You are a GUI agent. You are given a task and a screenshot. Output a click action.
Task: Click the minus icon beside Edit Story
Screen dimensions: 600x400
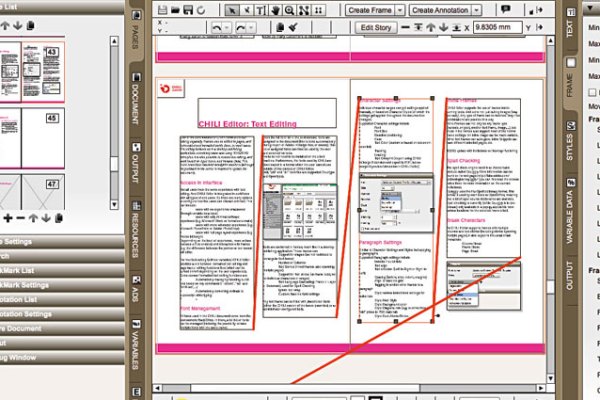[x=405, y=27]
